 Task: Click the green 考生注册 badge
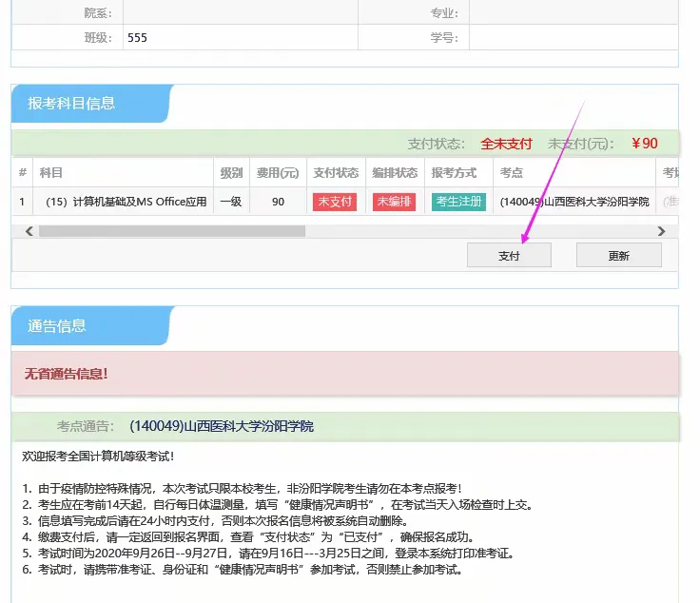coord(458,202)
